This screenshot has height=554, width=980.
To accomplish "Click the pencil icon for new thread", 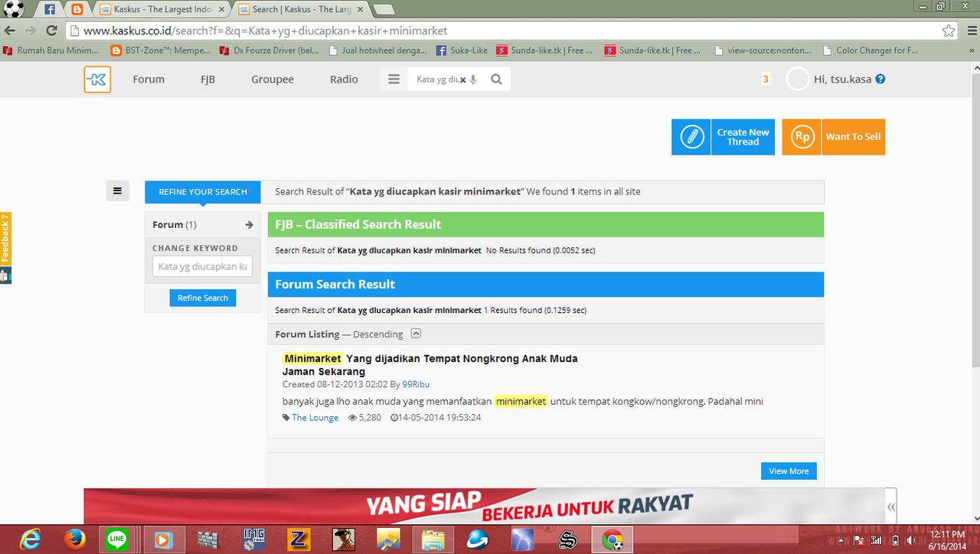I will click(x=691, y=137).
